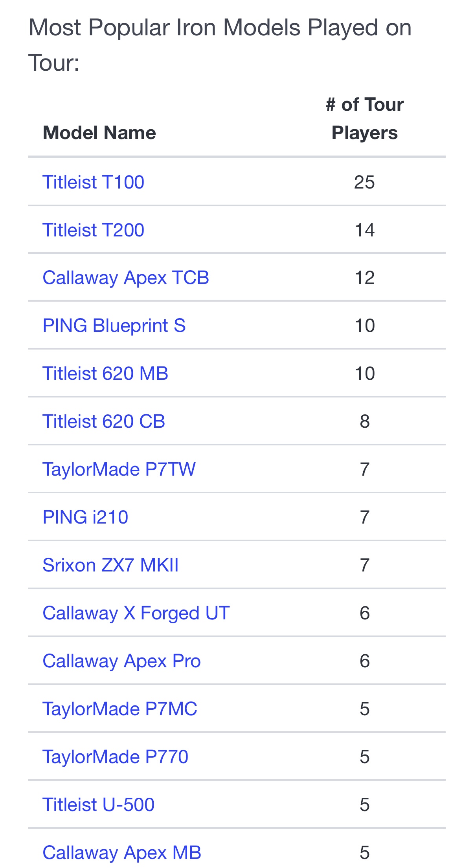Click the player count 14 cell
The width and height of the screenshot is (474, 868).
click(x=364, y=230)
